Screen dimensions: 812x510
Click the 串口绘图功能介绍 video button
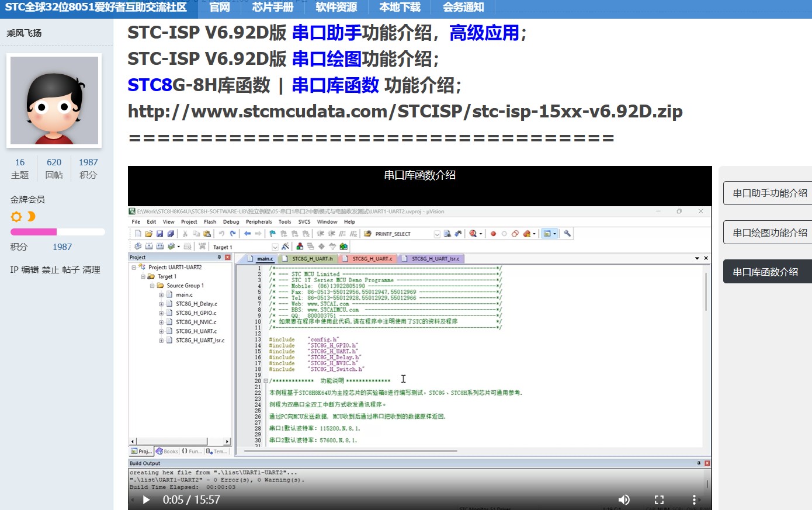coord(768,233)
